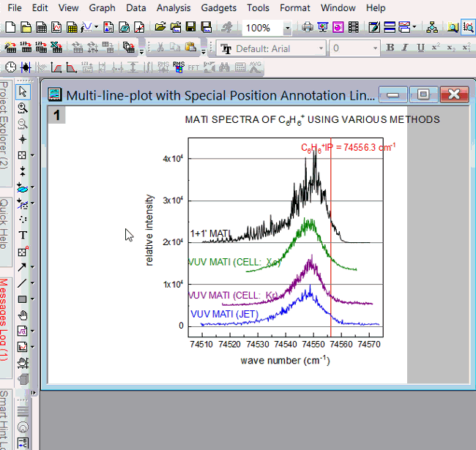Toggle Italic text formatting
This screenshot has width=476, height=450.
[x=406, y=48]
